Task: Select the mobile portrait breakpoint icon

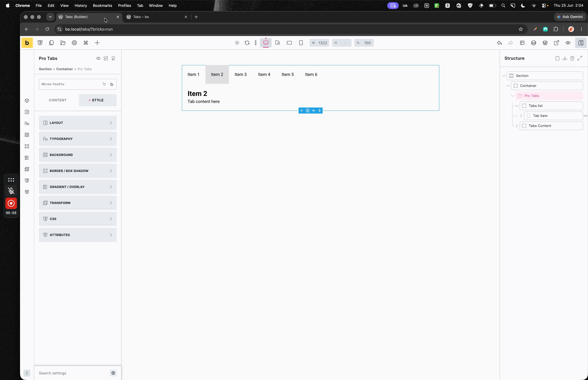Action: [x=301, y=43]
